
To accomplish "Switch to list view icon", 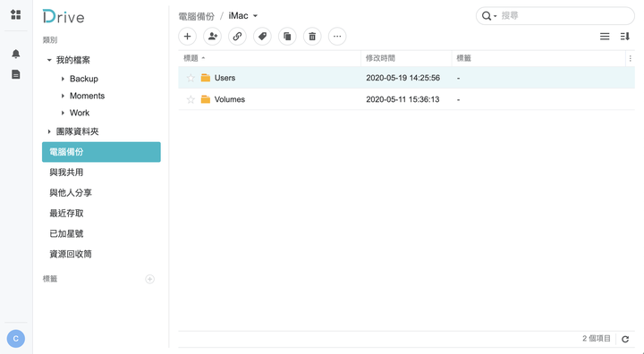I will (605, 37).
